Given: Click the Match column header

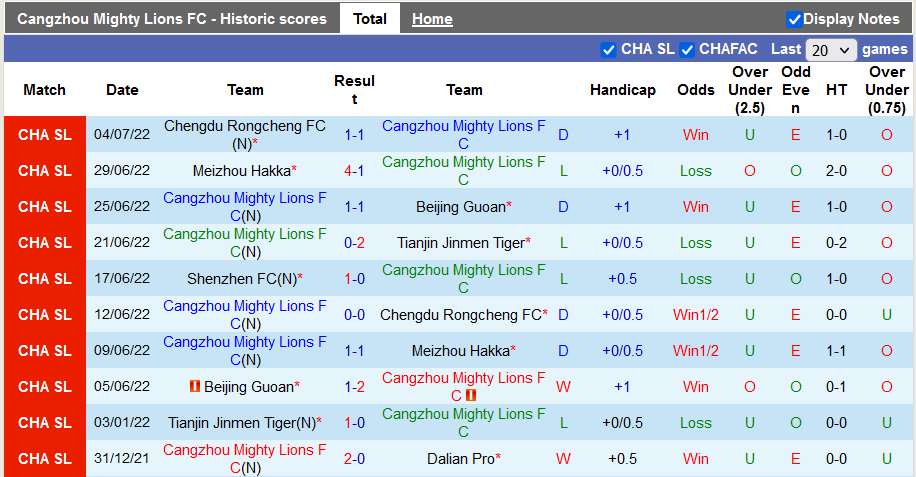Looking at the screenshot, I should coord(44,90).
